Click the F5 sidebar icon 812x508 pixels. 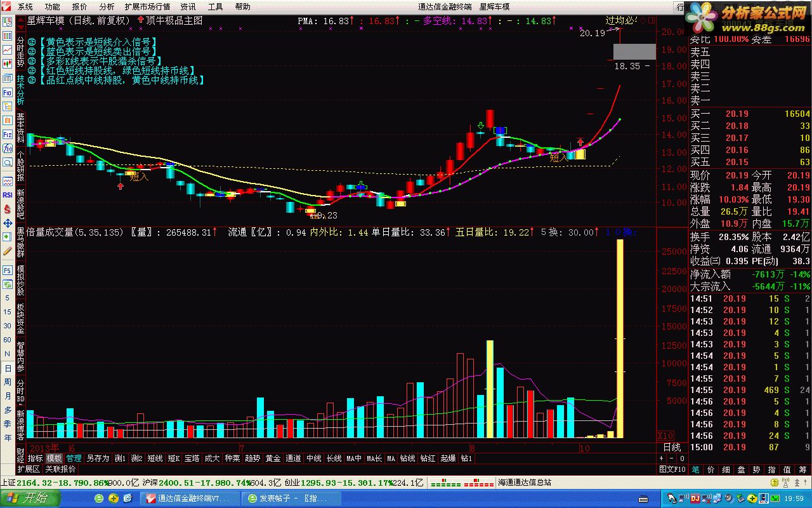[7, 271]
